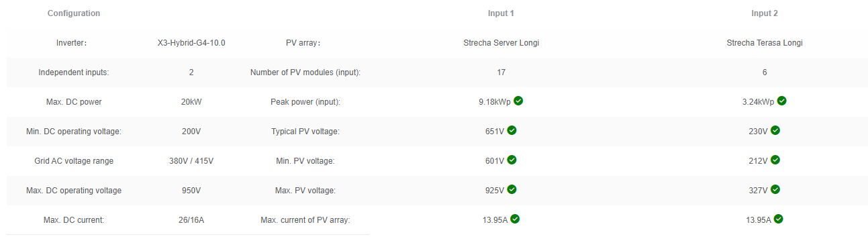Click green check next to 601V
868x247 pixels.
pyautogui.click(x=512, y=160)
